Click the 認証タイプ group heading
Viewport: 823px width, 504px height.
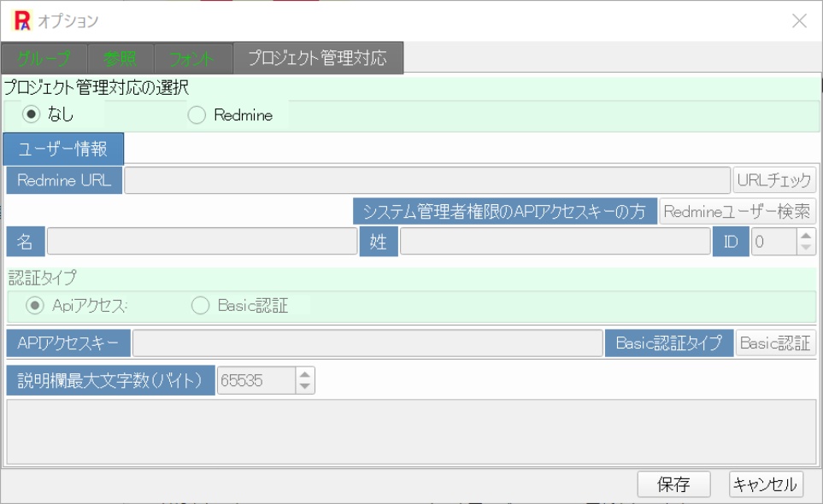click(x=43, y=278)
